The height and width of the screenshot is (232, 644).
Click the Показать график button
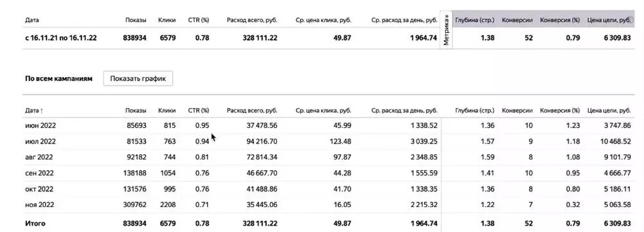point(138,78)
